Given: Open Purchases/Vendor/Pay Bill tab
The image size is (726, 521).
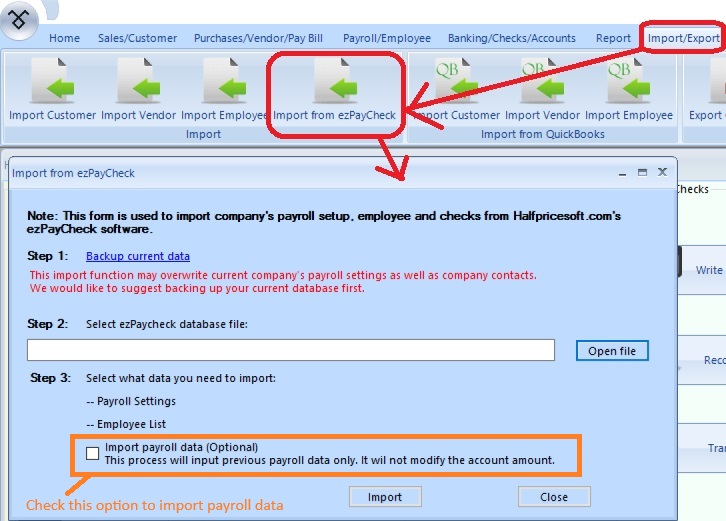Looking at the screenshot, I should click(260, 38).
